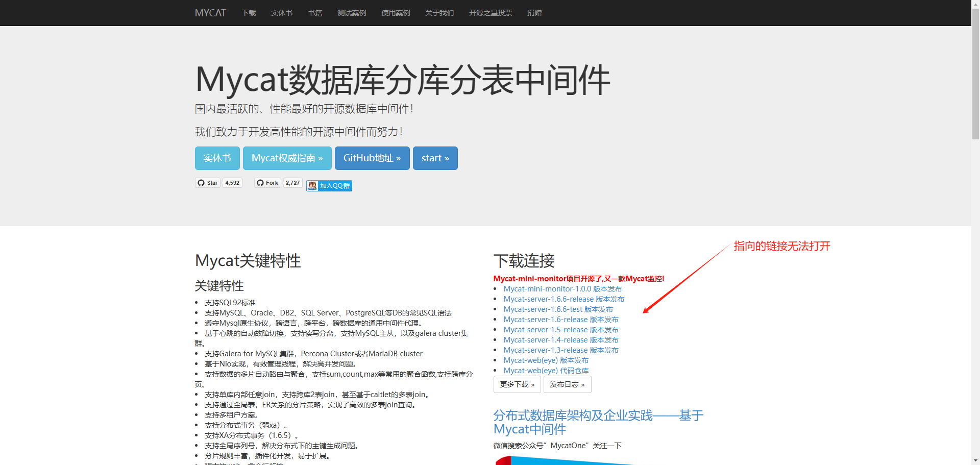
Task: Click the 加入QQ群 badge
Action: (x=329, y=186)
